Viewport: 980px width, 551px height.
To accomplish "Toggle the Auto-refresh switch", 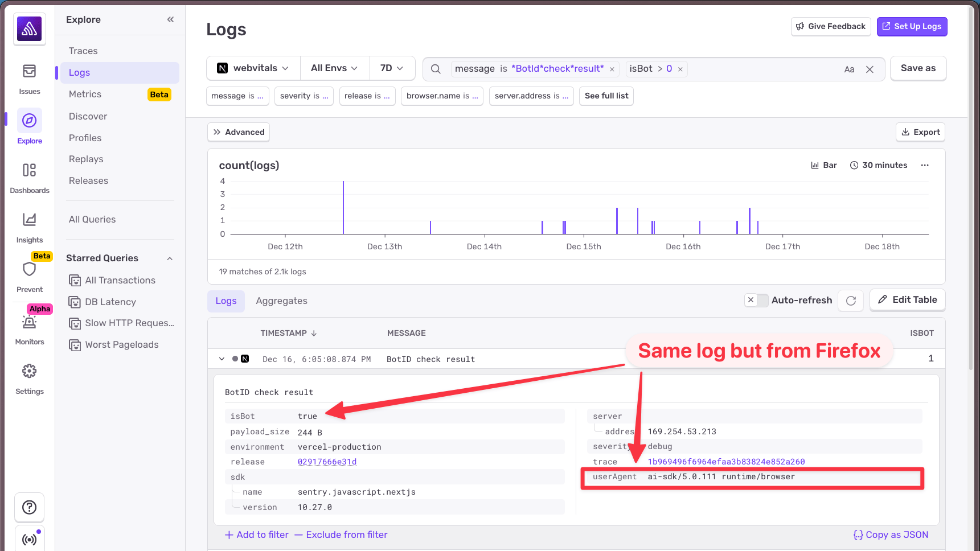I will click(756, 300).
